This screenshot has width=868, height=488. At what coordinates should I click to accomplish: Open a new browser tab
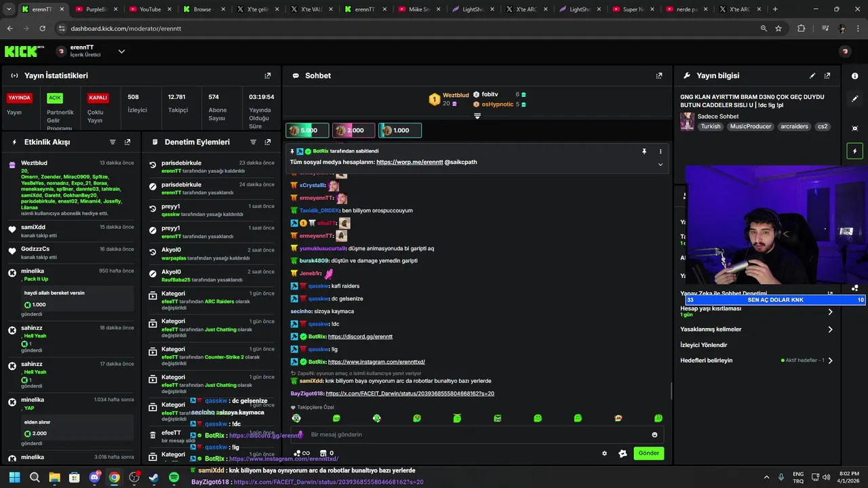coord(775,9)
